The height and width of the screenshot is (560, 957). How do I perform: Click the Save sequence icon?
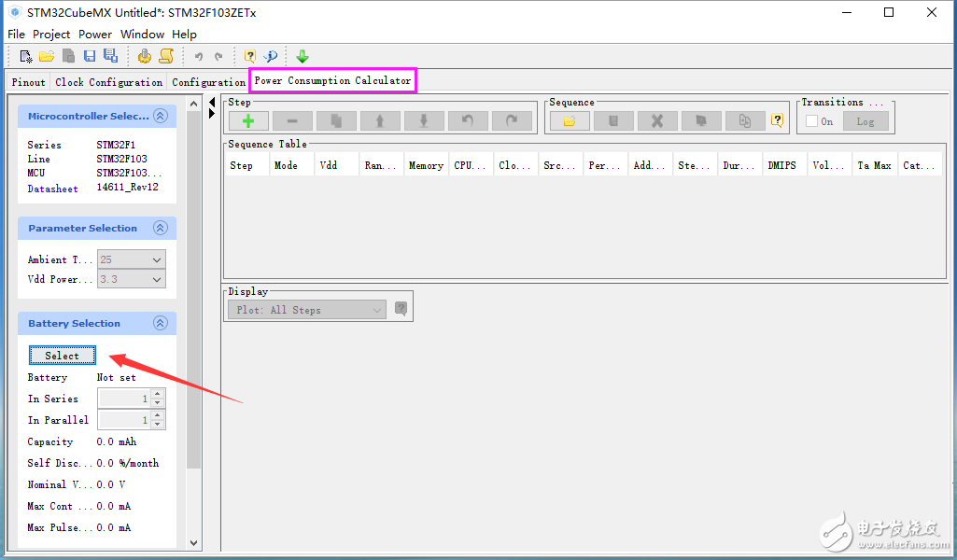click(x=613, y=120)
